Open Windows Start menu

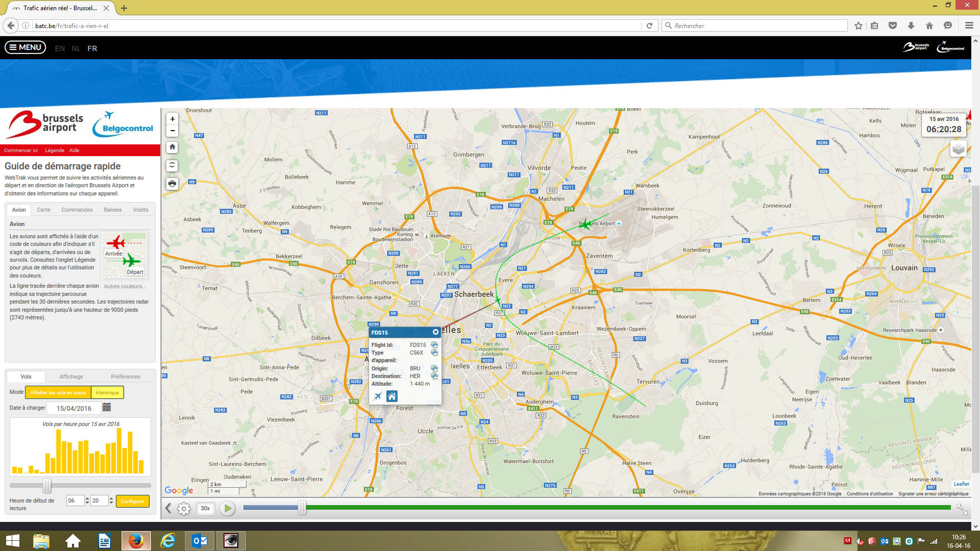coord(12,540)
